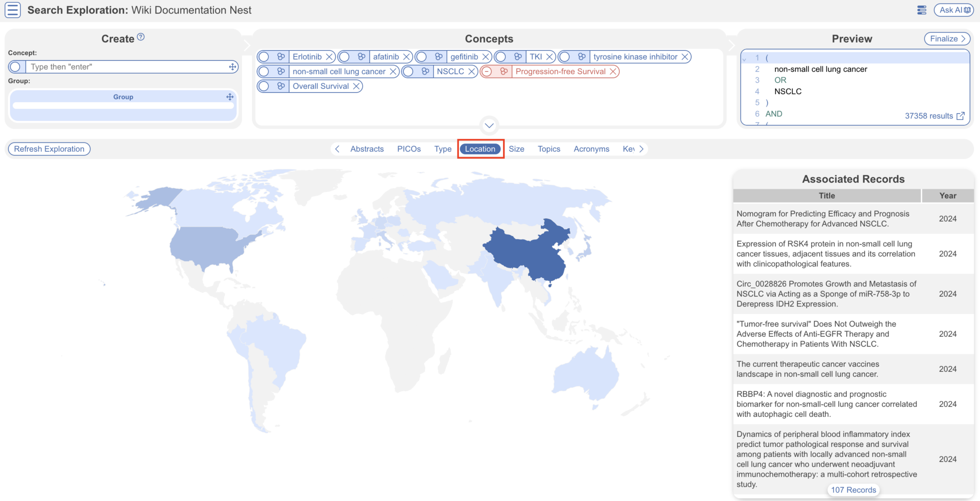
Task: Click the Refresh Exploration button
Action: point(49,149)
